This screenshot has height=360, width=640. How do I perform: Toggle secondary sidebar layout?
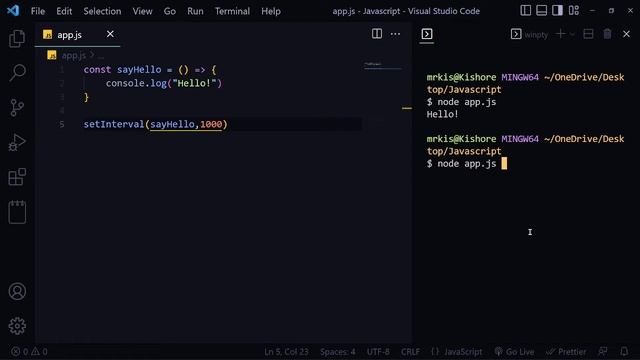[x=558, y=11]
